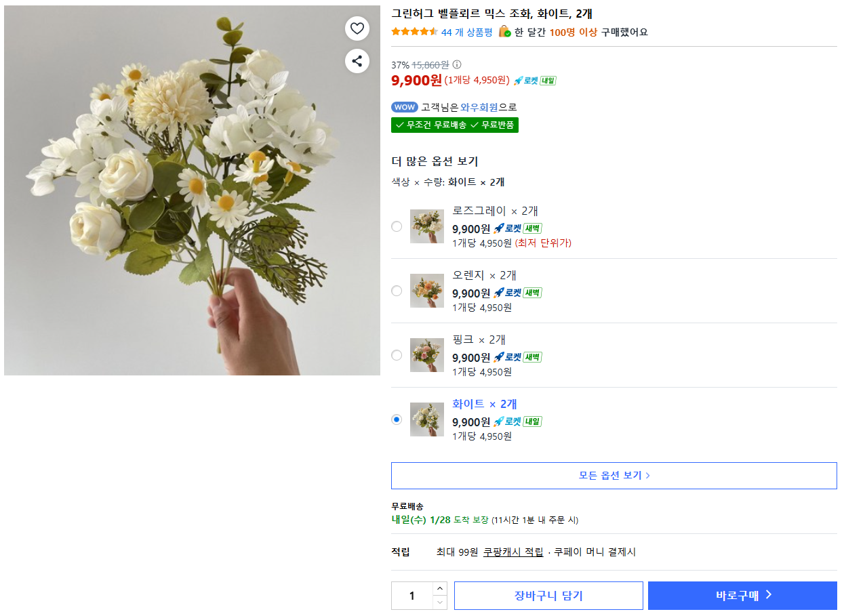
Task: Click the share icon on product image
Action: coord(357,61)
